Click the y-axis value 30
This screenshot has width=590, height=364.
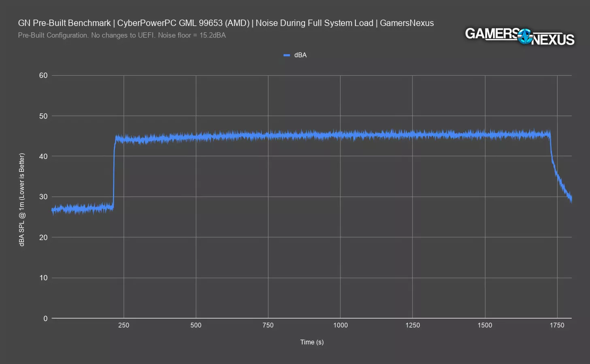coord(43,197)
